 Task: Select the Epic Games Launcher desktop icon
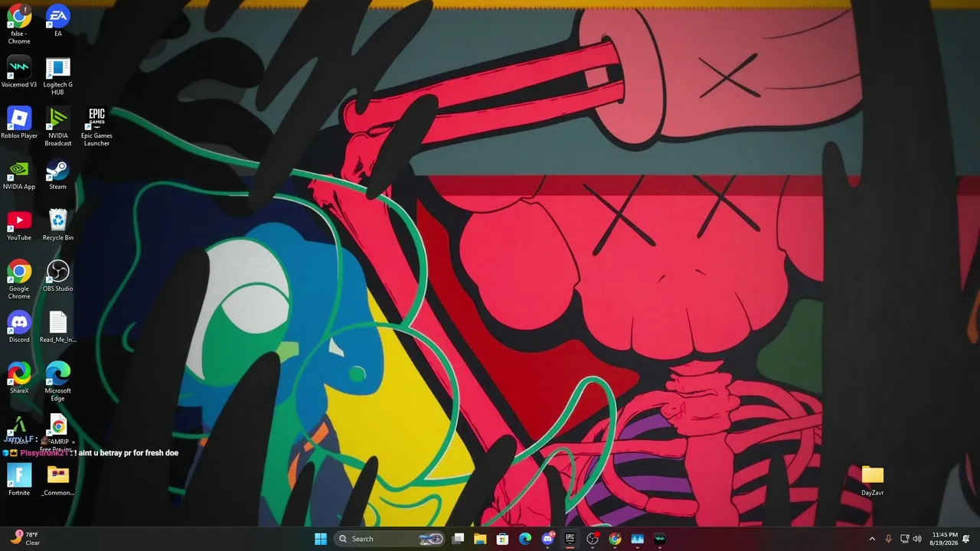coord(96,126)
